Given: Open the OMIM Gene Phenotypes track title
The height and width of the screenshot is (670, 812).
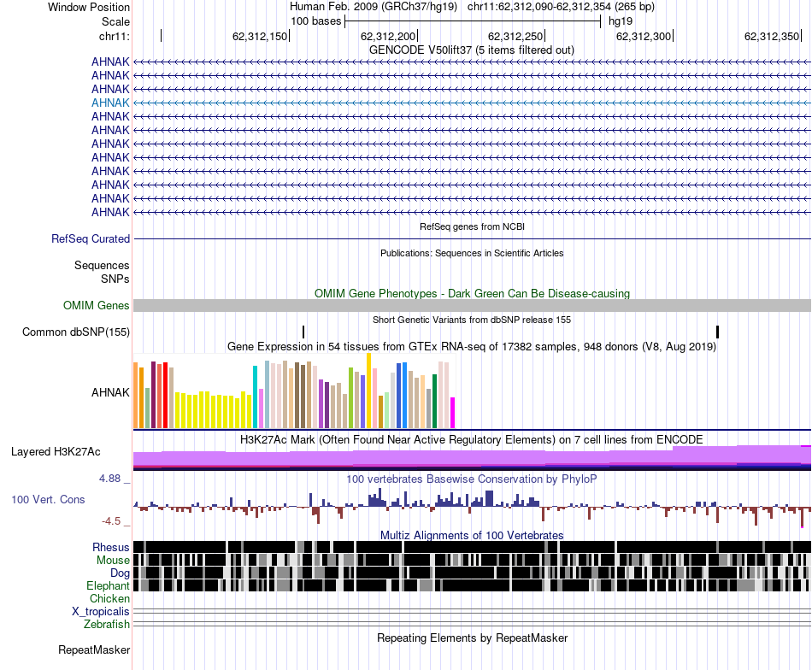Looking at the screenshot, I should (x=472, y=294).
